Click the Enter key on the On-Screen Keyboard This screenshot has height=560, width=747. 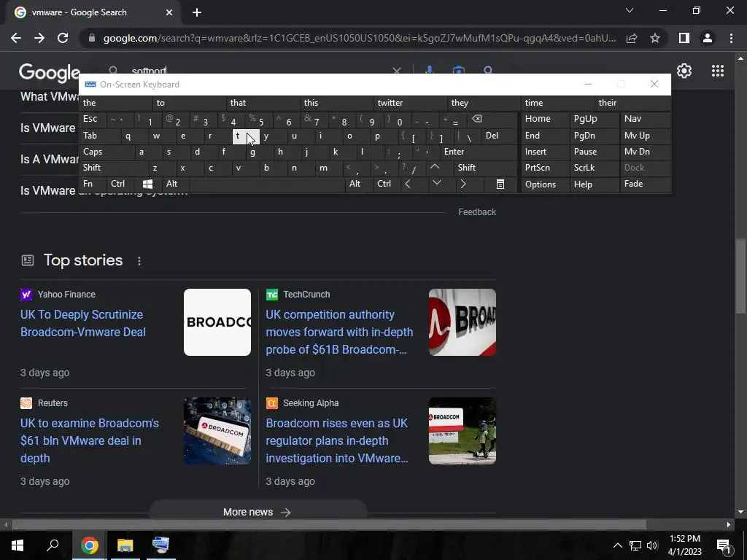[x=478, y=152]
